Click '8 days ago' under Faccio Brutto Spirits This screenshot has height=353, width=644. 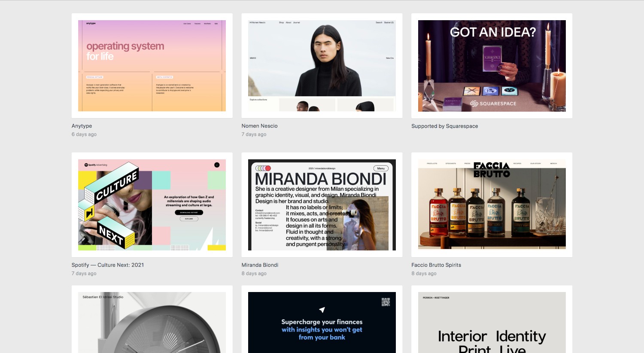coord(424,274)
